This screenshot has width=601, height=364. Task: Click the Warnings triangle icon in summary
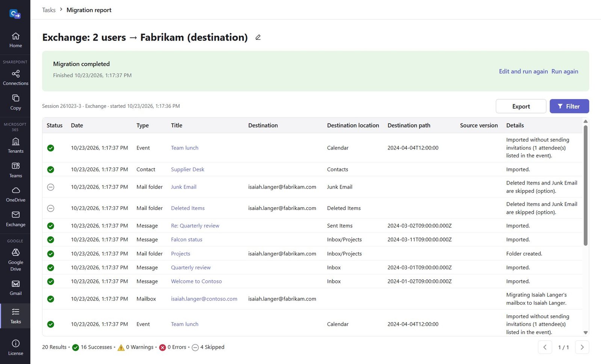pos(121,347)
